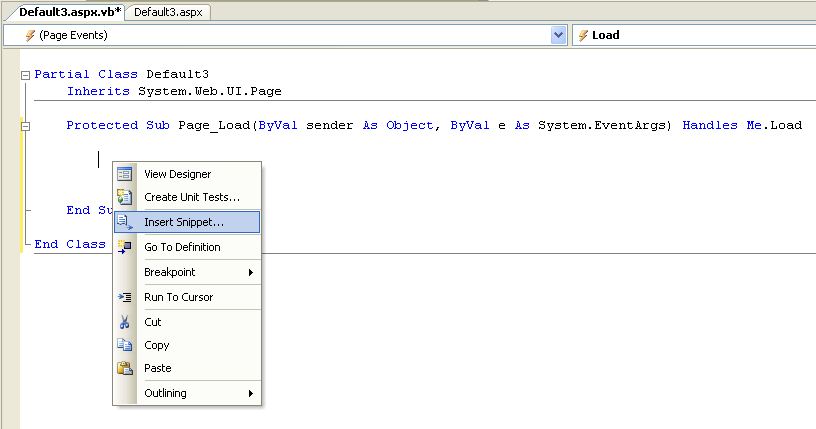Screen dimensions: 816x429
Task: Click the Me keyword before .Load
Action: pyautogui.click(x=754, y=125)
